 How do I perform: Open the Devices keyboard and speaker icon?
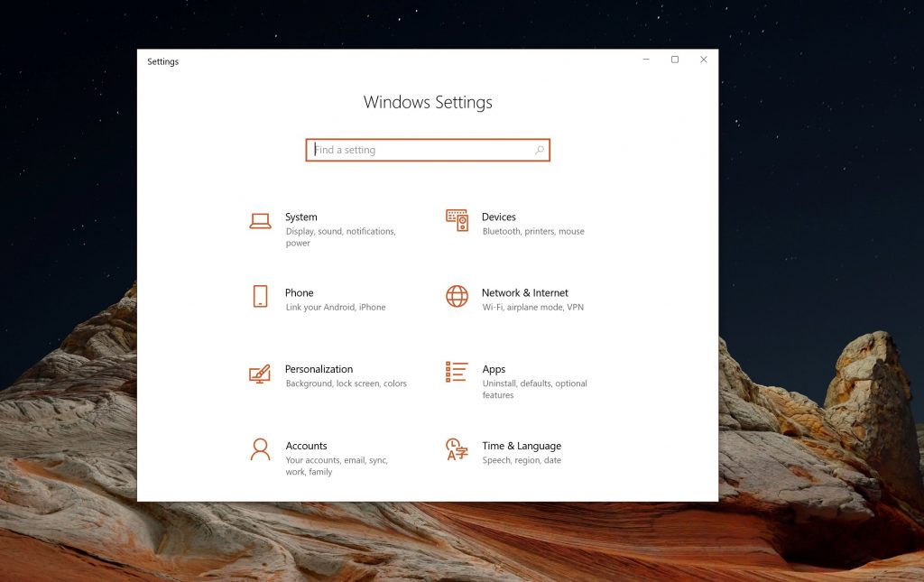click(x=457, y=220)
